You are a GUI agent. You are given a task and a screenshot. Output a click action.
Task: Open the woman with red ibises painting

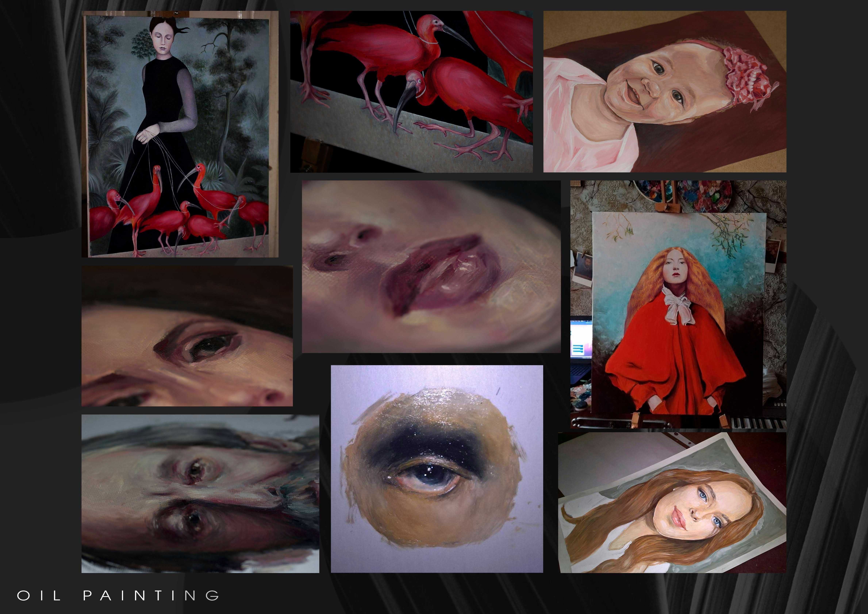point(180,134)
